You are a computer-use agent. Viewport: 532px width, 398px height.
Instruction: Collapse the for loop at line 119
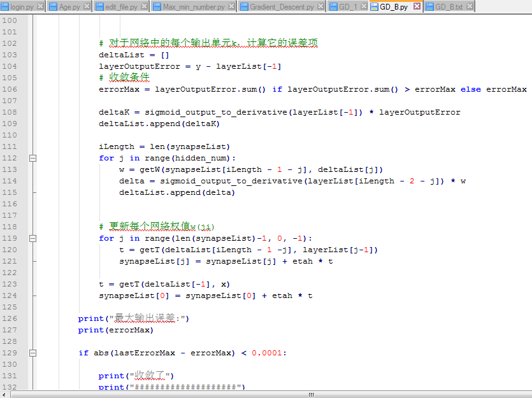point(32,238)
